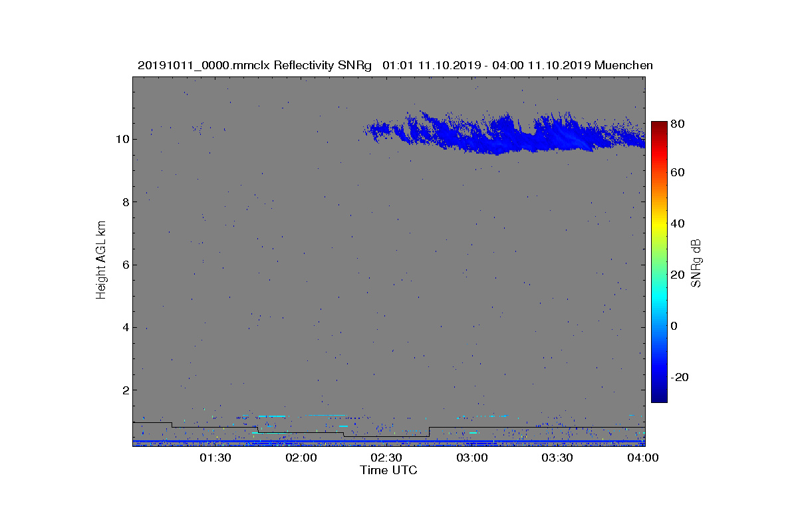Click the blue ground clutter band at plot bottom

[x=388, y=442]
